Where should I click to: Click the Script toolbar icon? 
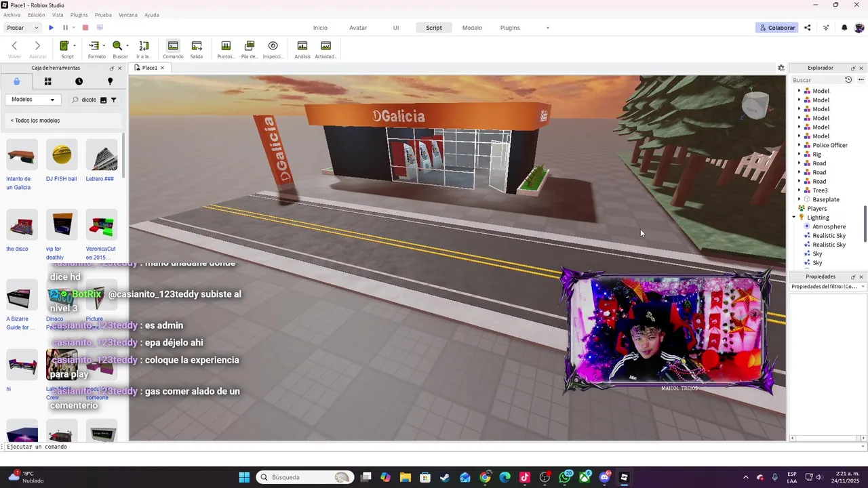point(64,46)
